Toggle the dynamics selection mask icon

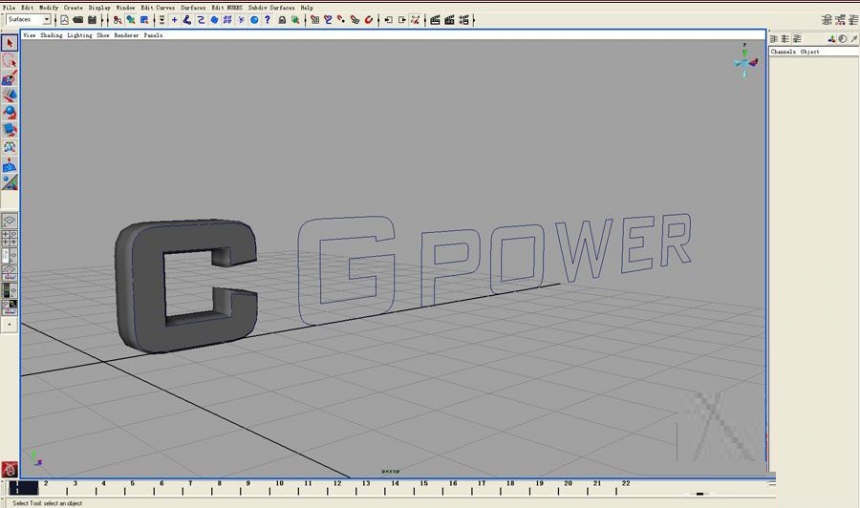[x=241, y=20]
